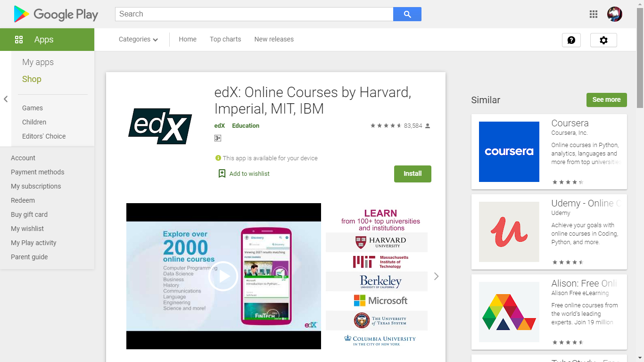Click the green Install button
Screen dimensions: 644x362
(x=413, y=174)
